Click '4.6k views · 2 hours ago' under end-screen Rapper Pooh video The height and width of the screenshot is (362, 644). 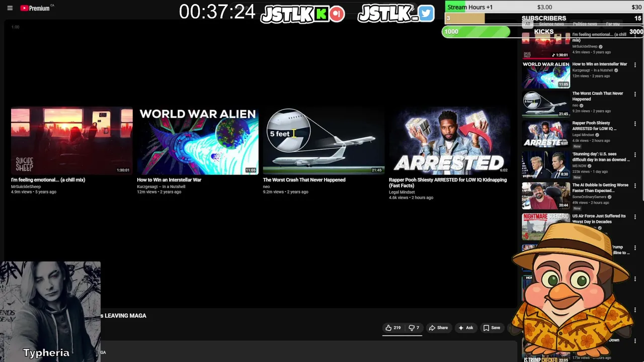411,198
